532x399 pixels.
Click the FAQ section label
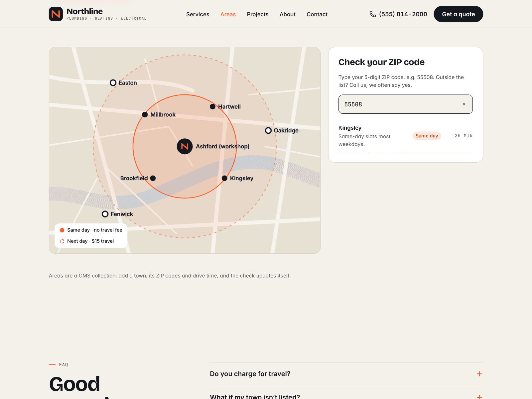64,365
